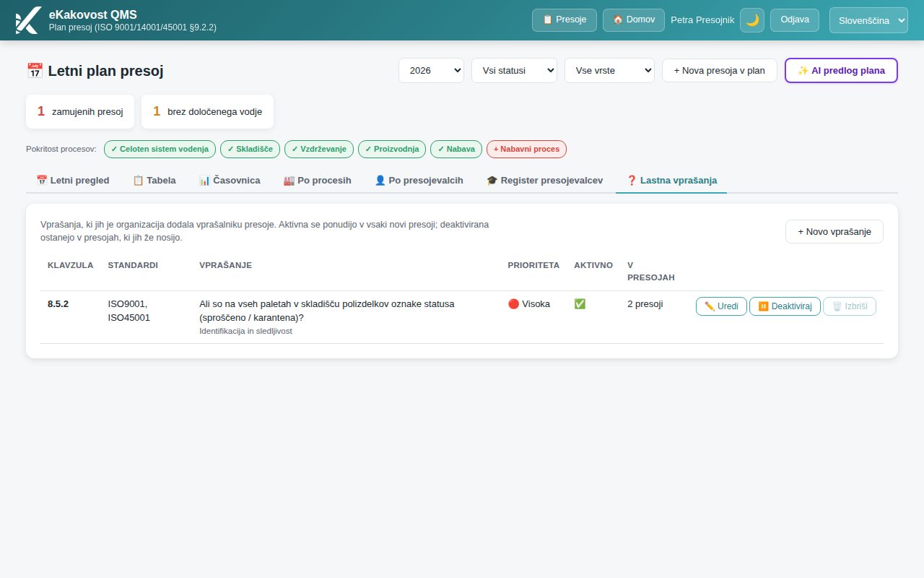Image resolution: width=924 pixels, height=578 pixels.
Task: Expand the Vse vrste filter
Action: [x=609, y=71]
